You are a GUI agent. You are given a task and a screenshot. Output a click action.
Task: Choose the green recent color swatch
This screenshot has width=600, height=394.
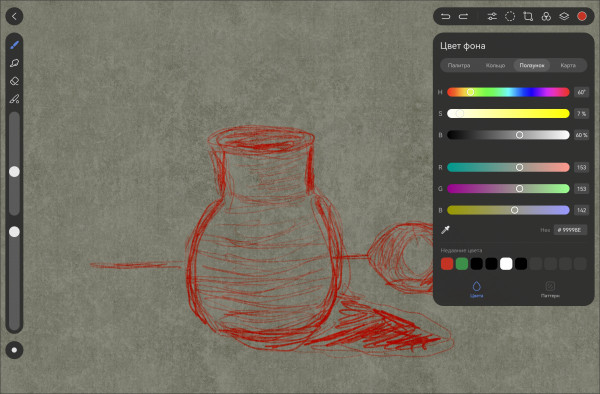(x=462, y=264)
